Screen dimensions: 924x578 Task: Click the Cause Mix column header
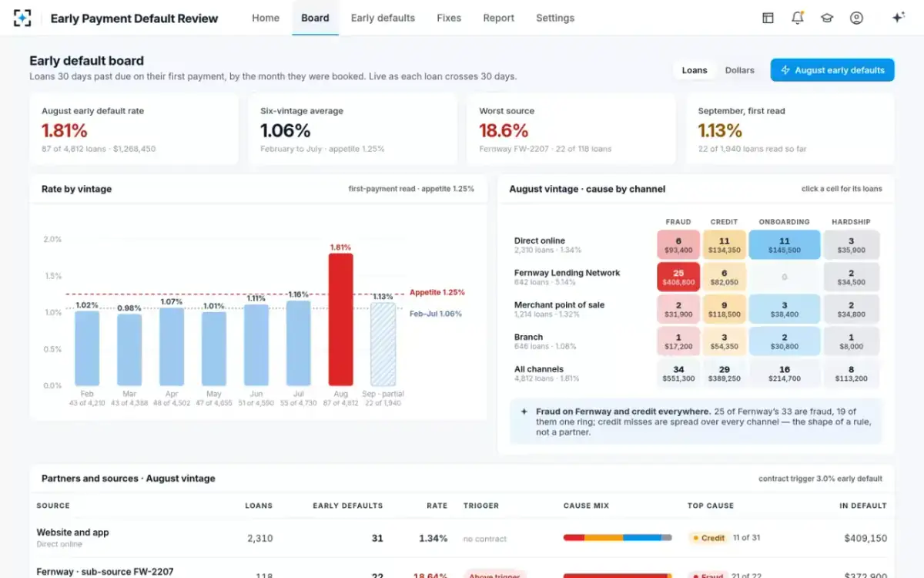tap(586, 506)
